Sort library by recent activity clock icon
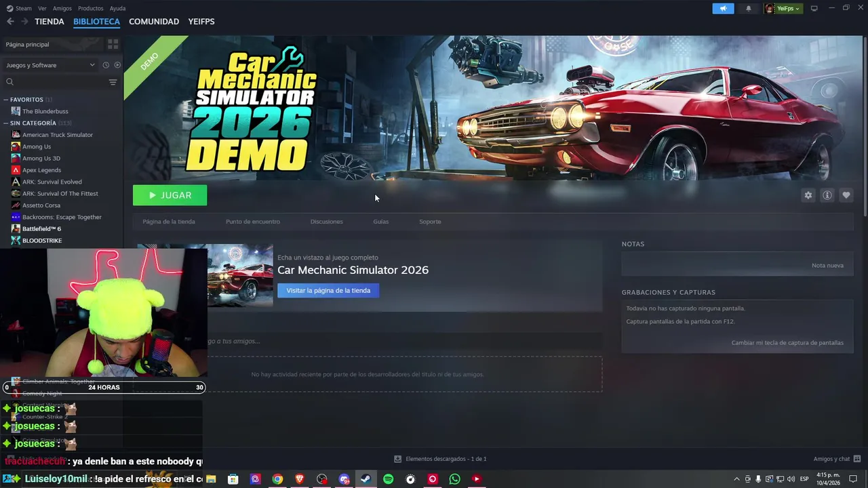 coord(106,65)
